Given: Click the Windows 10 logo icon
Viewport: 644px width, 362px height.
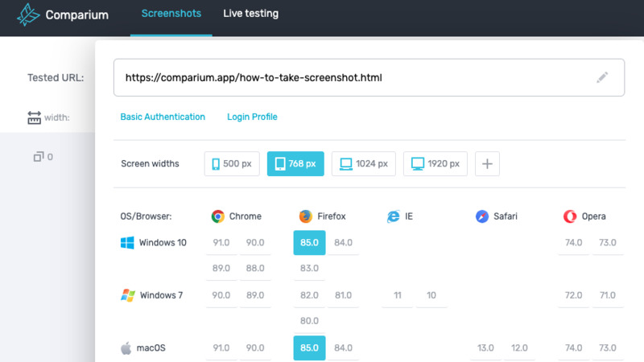Looking at the screenshot, I should click(127, 243).
